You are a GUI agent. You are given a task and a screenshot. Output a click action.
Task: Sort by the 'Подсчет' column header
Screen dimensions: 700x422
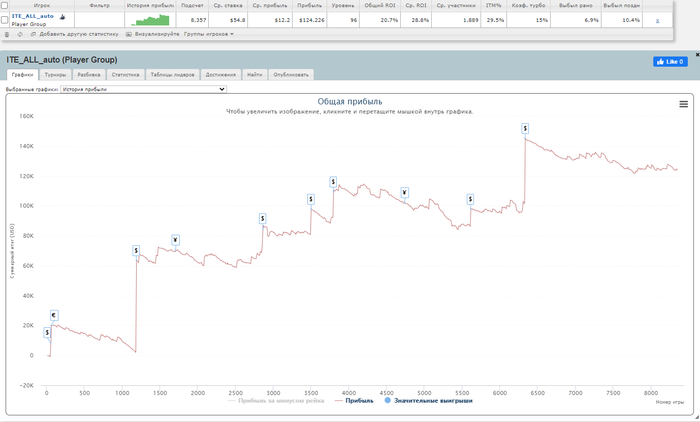click(192, 5)
